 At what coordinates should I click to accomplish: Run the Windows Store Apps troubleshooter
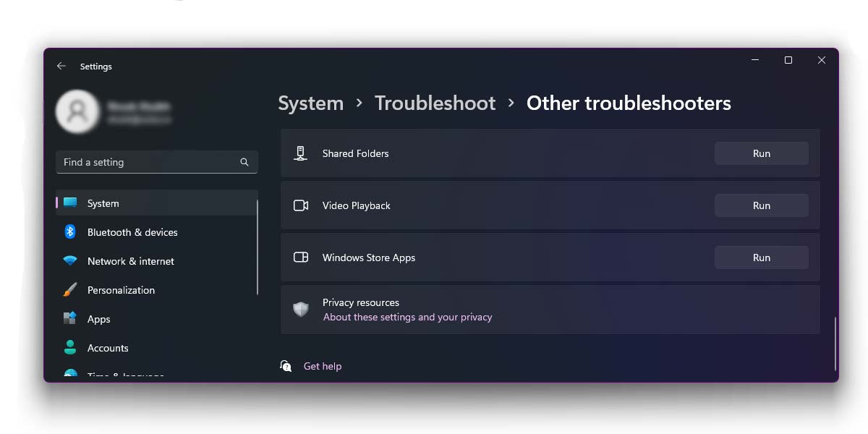pyautogui.click(x=762, y=258)
